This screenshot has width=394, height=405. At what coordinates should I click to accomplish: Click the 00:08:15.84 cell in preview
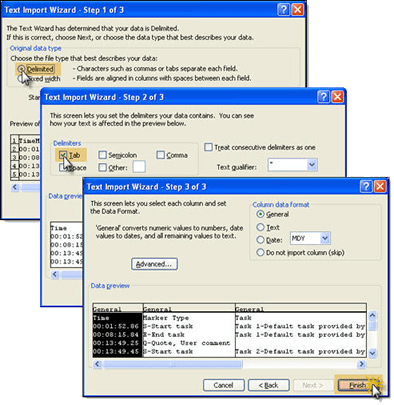coord(117,335)
